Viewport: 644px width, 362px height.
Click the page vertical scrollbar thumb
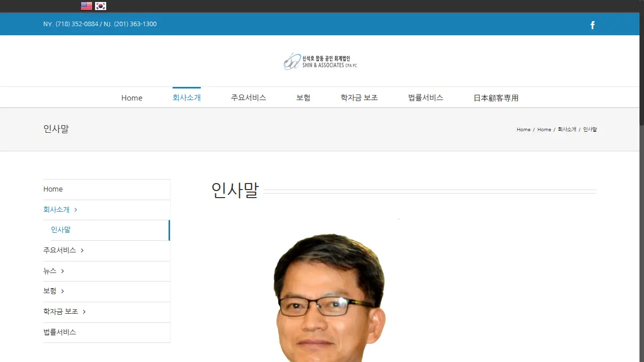coord(641,63)
